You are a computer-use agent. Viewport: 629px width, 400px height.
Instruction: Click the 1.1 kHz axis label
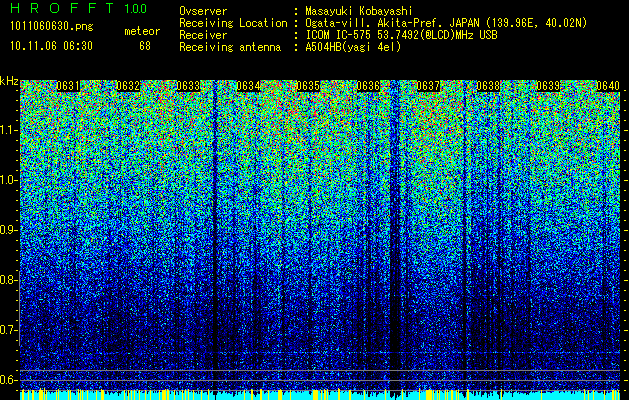click(x=9, y=130)
